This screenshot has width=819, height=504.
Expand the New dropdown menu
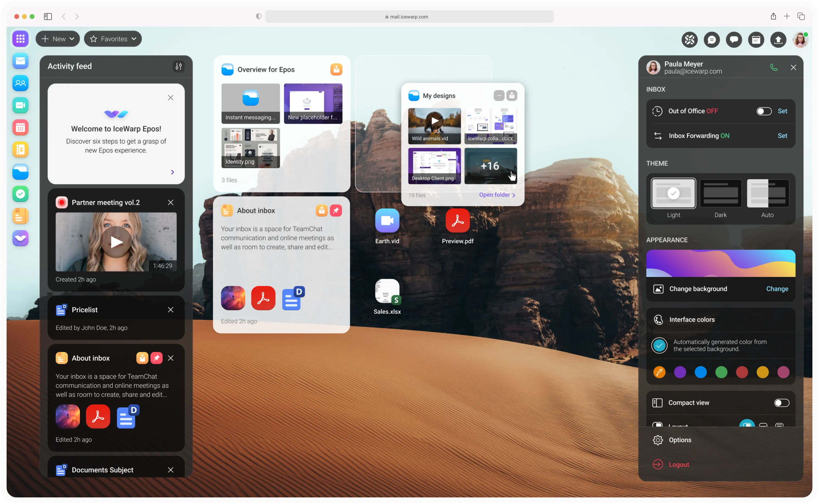coord(58,39)
